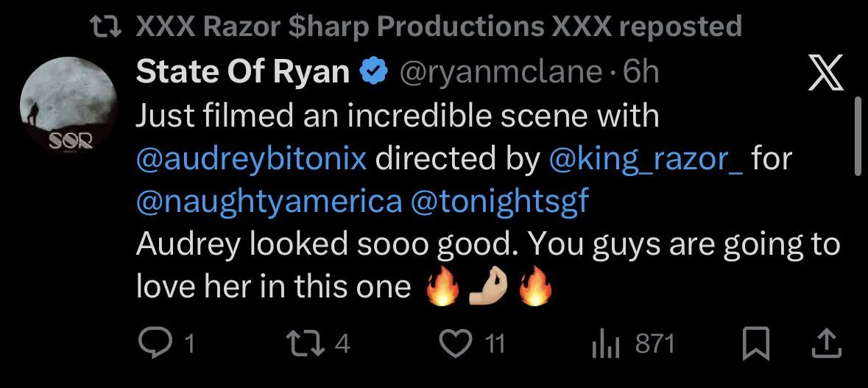Click the blue verified badge
The height and width of the screenshot is (388, 868).
coord(373,72)
